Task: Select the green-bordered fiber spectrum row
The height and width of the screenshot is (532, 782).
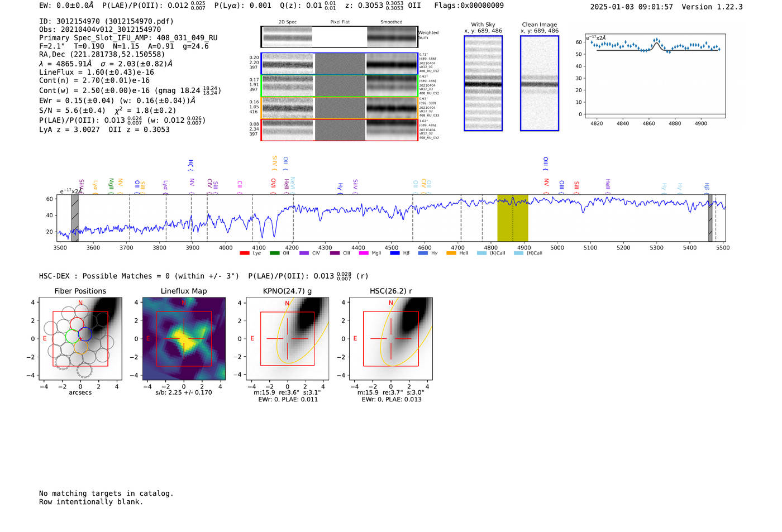Action: click(x=339, y=86)
